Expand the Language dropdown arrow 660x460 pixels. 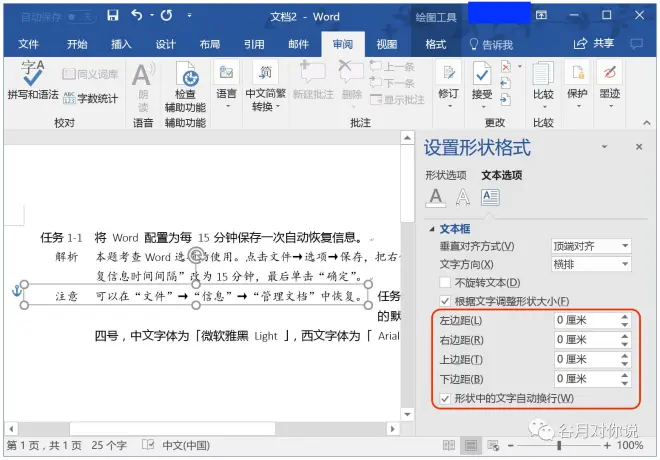pos(228,106)
